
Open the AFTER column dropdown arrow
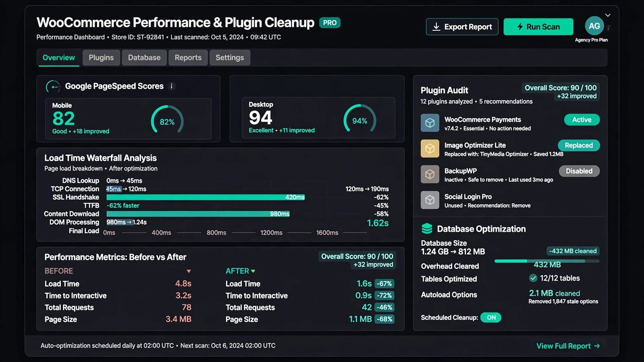tap(253, 271)
